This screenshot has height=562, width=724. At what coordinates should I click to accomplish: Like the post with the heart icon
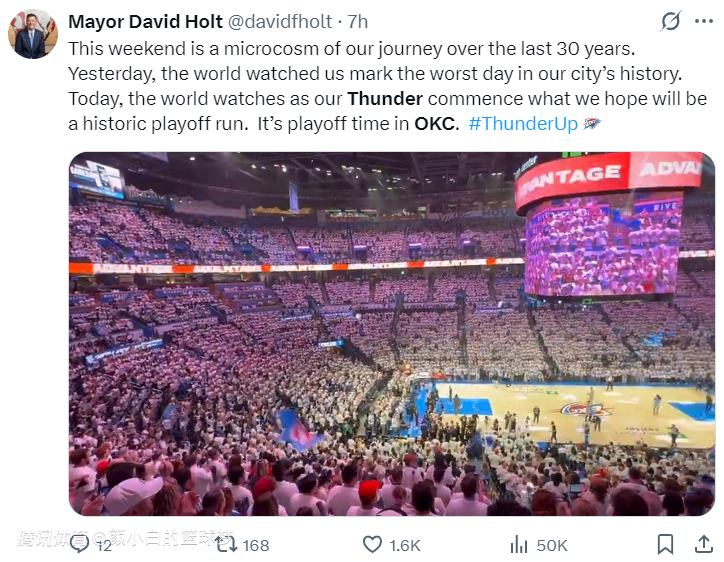pyautogui.click(x=372, y=544)
